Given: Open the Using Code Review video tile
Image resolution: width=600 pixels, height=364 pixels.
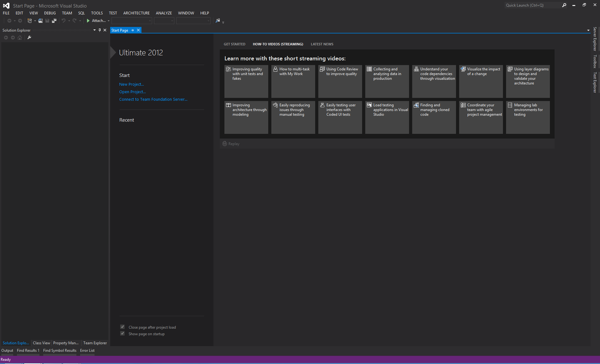Looking at the screenshot, I should coord(340,82).
